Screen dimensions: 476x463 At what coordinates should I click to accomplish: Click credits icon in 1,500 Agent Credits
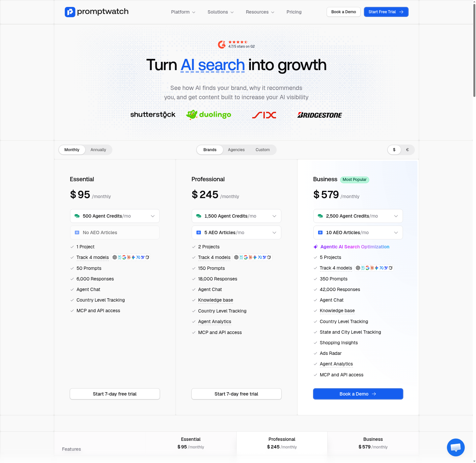click(x=199, y=216)
